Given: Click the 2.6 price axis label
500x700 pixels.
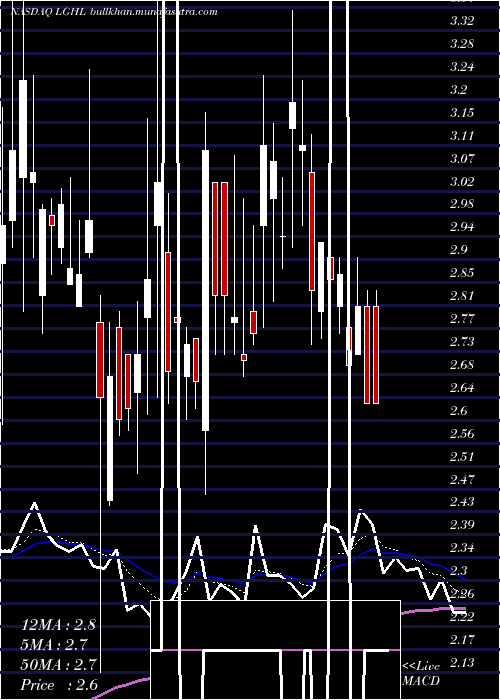Looking at the screenshot, I should coord(458,410).
